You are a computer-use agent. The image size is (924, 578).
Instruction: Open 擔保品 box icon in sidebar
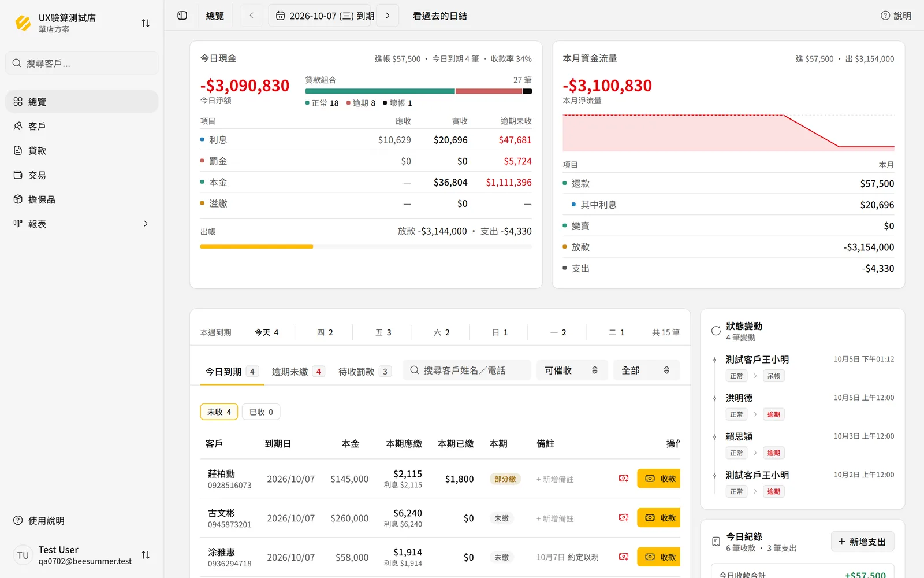coord(18,199)
